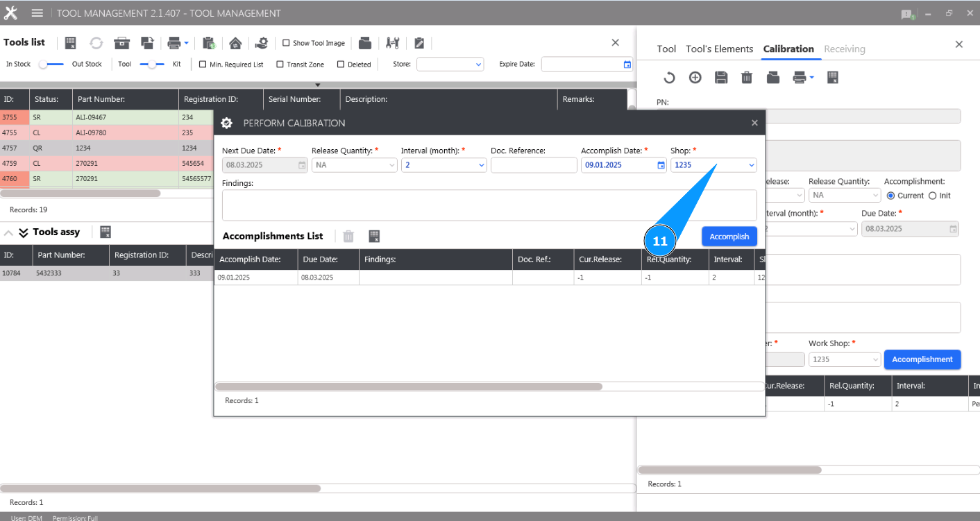Image resolution: width=980 pixels, height=521 pixels.
Task: Export Tools assy grid to Excel
Action: coord(105,232)
